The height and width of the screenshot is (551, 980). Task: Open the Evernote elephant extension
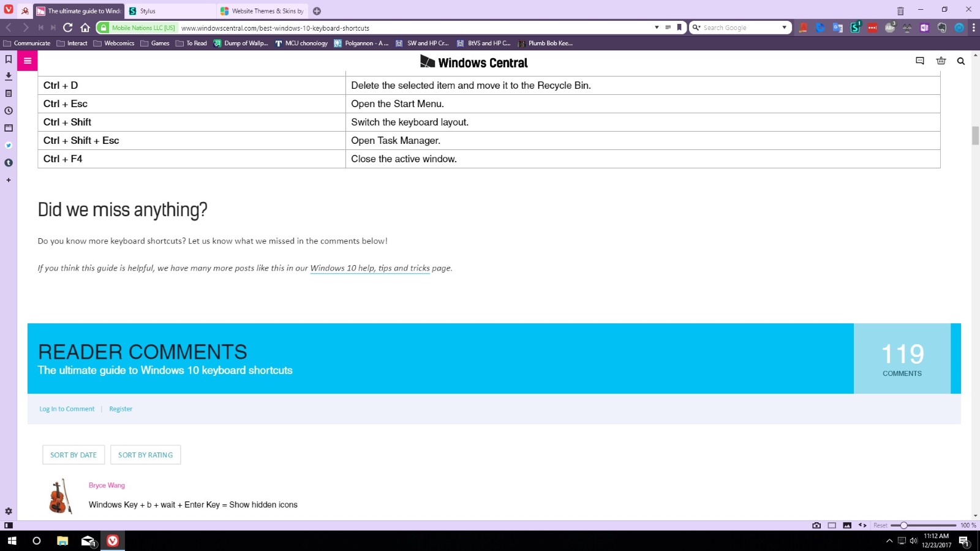(941, 28)
